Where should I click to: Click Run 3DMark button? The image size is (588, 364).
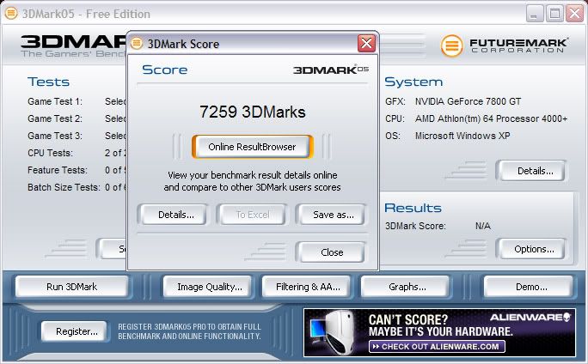71,287
